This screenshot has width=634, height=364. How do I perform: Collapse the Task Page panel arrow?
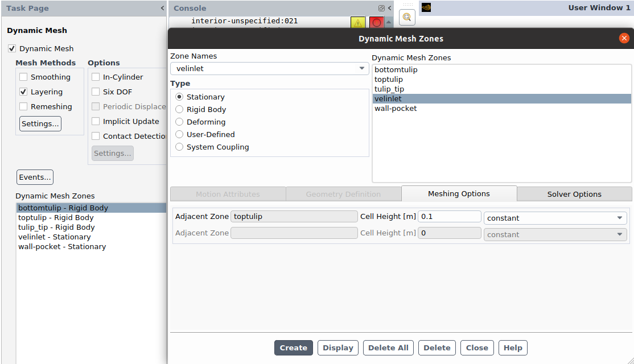point(162,8)
